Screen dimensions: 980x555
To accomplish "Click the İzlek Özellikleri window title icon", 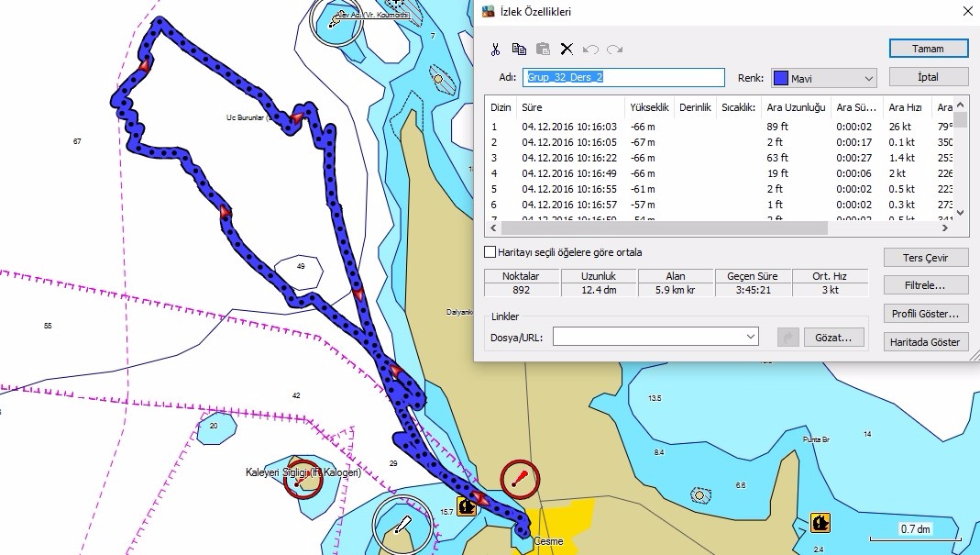I will [488, 11].
